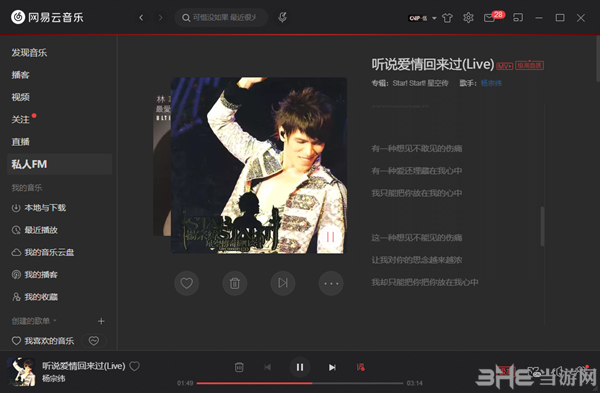Click total duration 03:14
Screen dimensions: 600x393
414,383
